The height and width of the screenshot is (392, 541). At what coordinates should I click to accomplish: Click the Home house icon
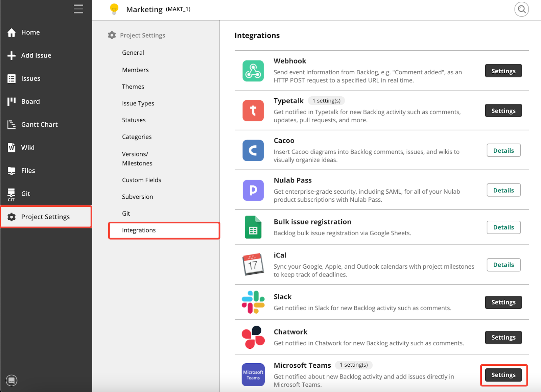(11, 32)
